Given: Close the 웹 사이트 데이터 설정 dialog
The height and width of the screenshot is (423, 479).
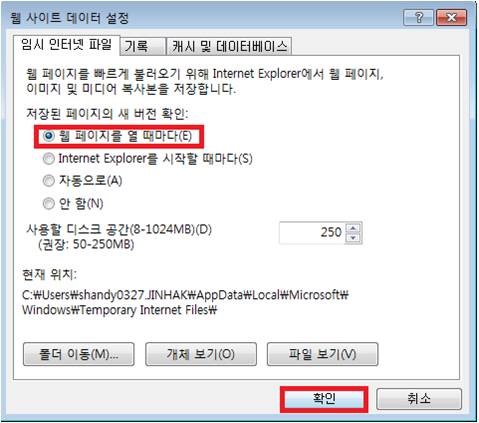Looking at the screenshot, I should (451, 17).
